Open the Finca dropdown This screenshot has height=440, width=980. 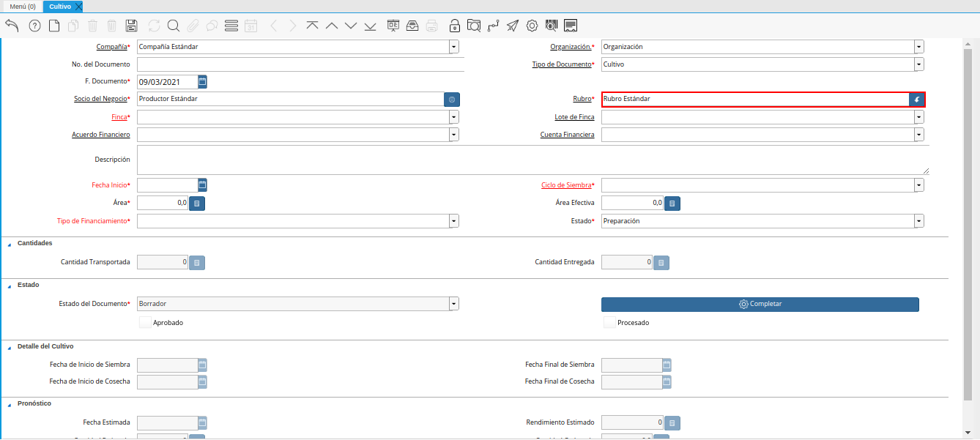pyautogui.click(x=454, y=117)
